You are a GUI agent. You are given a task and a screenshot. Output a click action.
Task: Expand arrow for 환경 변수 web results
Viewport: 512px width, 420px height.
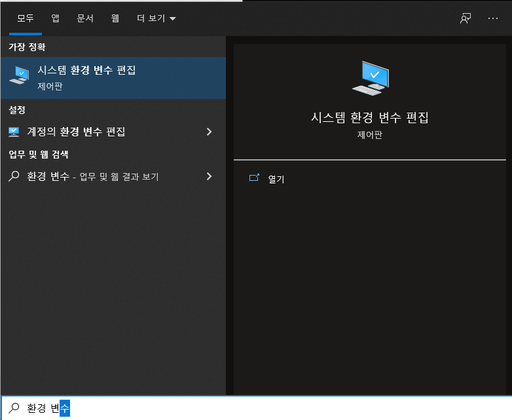(210, 176)
